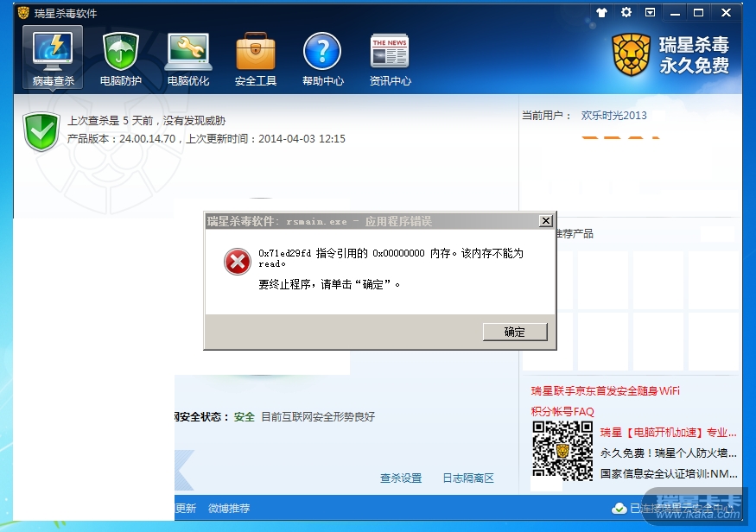
Task: Click the Rising lion logo in title bar
Action: 23,13
